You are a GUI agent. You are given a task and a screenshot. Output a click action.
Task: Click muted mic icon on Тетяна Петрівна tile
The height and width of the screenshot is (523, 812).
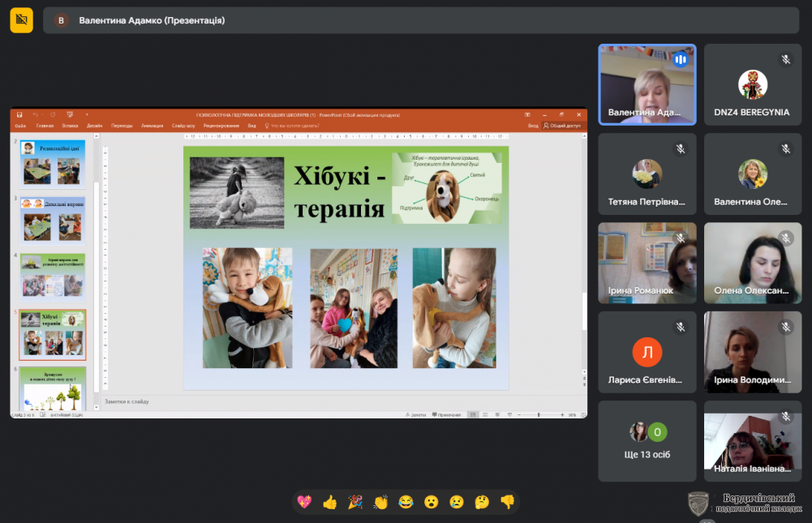[x=681, y=149]
